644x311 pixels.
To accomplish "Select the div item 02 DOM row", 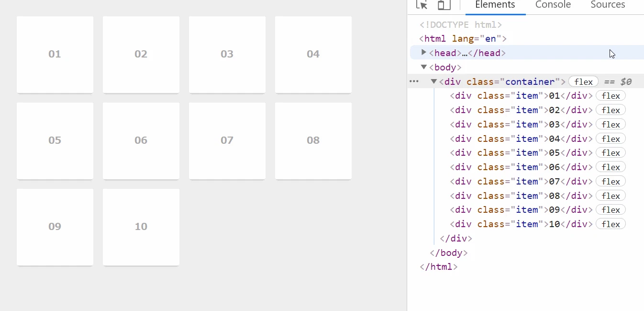I will (522, 110).
